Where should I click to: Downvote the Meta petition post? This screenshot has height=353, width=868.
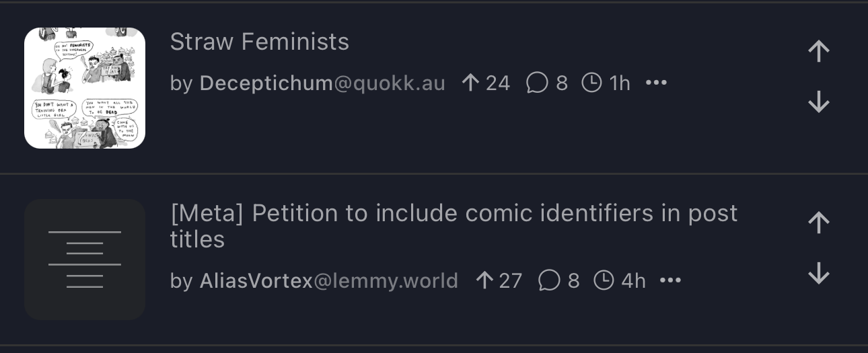point(818,274)
